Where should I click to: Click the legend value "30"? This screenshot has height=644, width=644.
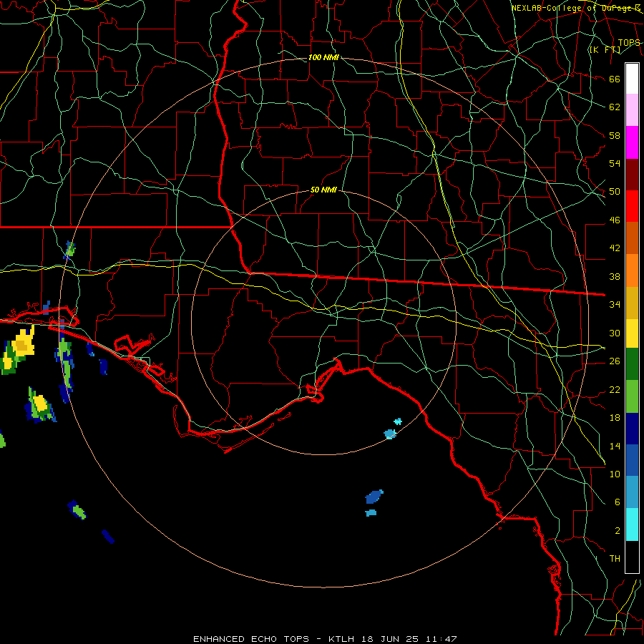click(615, 333)
